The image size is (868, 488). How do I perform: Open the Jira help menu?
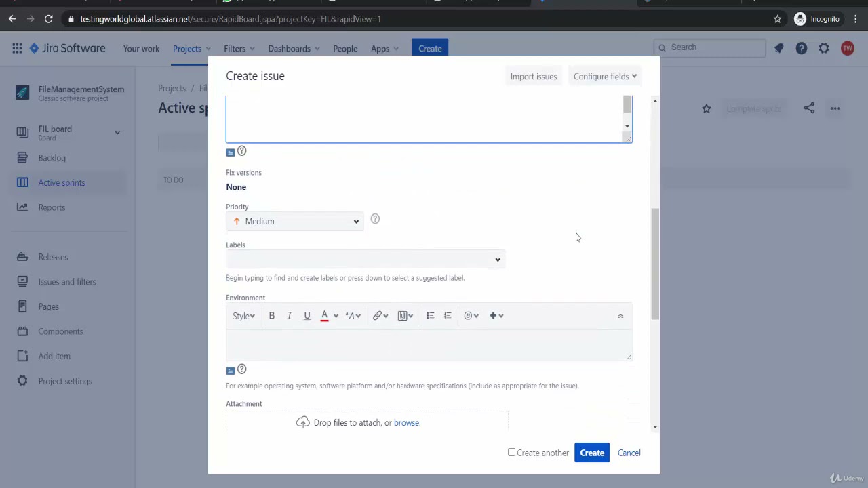pyautogui.click(x=802, y=48)
